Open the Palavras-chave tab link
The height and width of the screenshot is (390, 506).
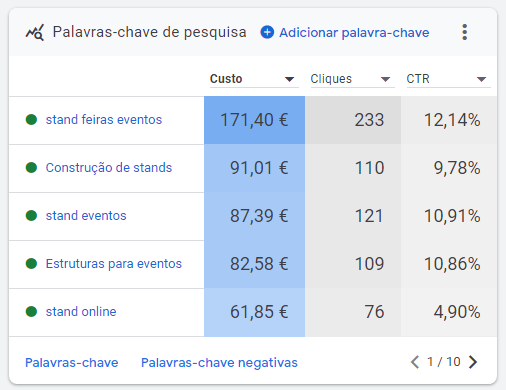tap(72, 362)
